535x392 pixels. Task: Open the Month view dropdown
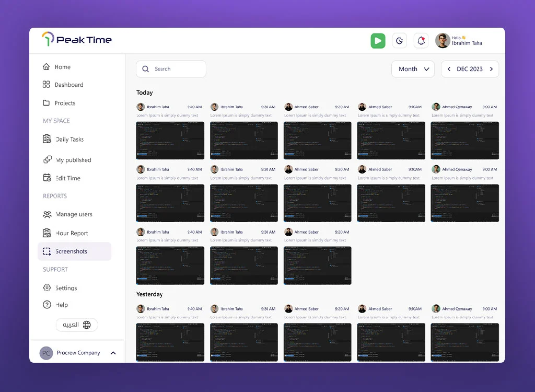tap(413, 68)
